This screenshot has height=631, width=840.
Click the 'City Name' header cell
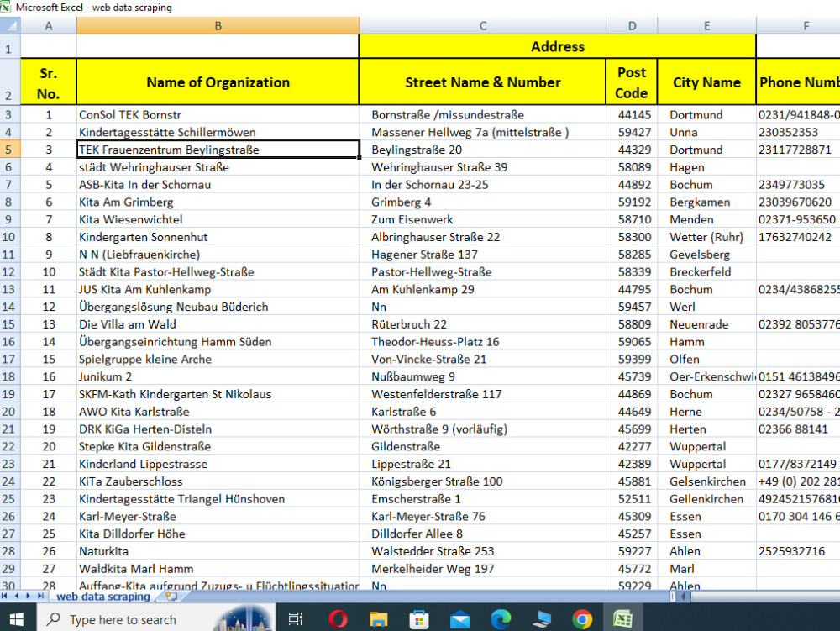706,82
